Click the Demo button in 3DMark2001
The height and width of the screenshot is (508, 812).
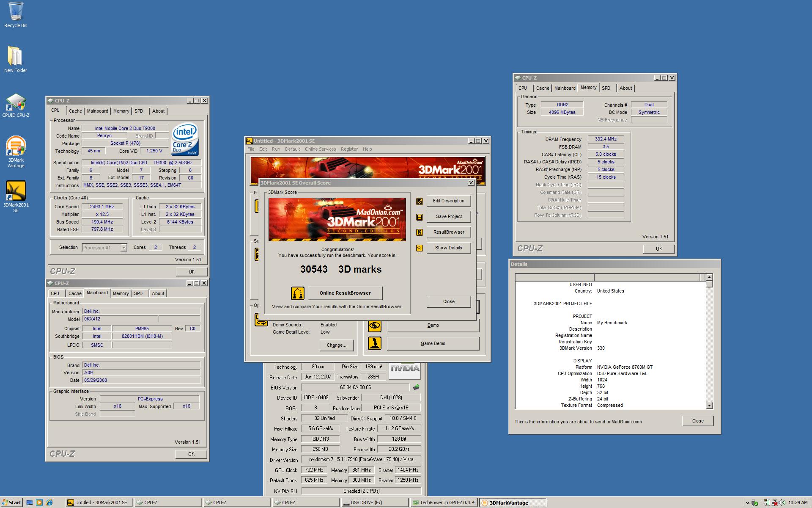[x=433, y=325]
